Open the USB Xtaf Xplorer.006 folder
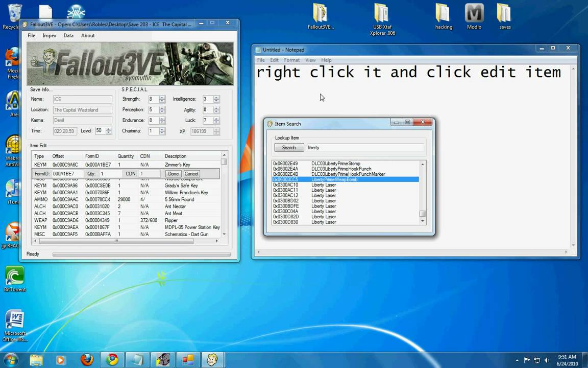The height and width of the screenshot is (368, 588). 382,19
